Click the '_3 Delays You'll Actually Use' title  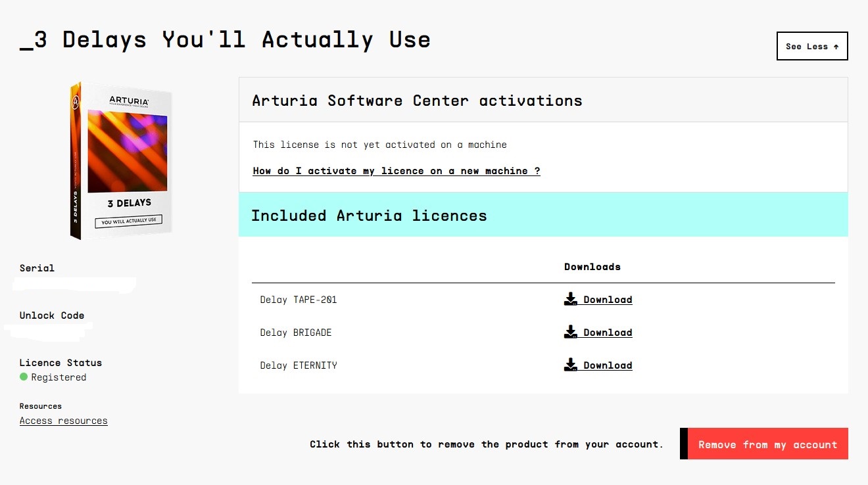click(x=225, y=40)
